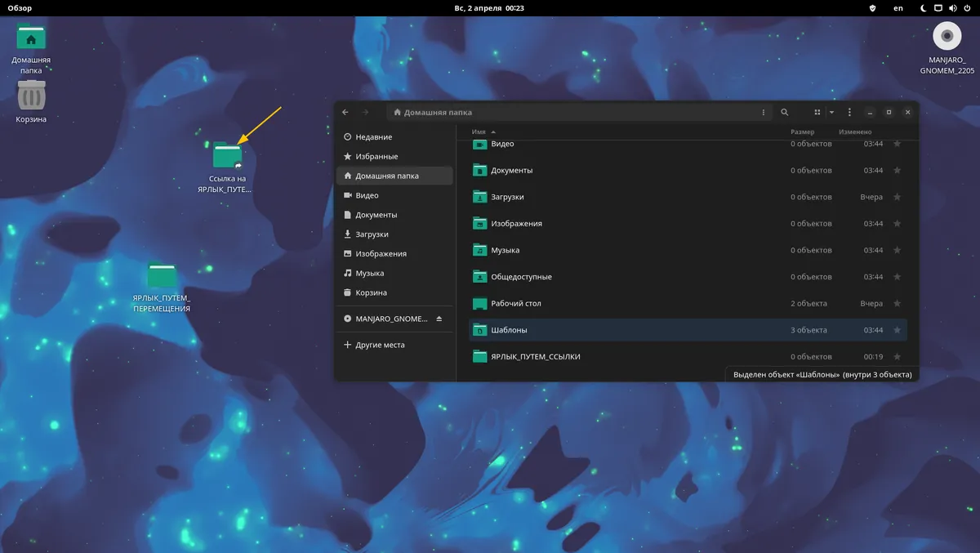Open the file manager main three-dot menu

(850, 112)
